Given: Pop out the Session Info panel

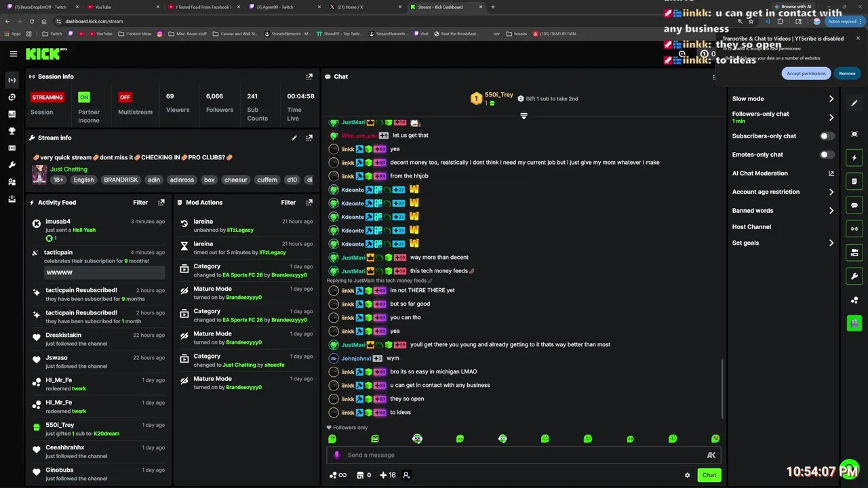Looking at the screenshot, I should pyautogui.click(x=309, y=77).
